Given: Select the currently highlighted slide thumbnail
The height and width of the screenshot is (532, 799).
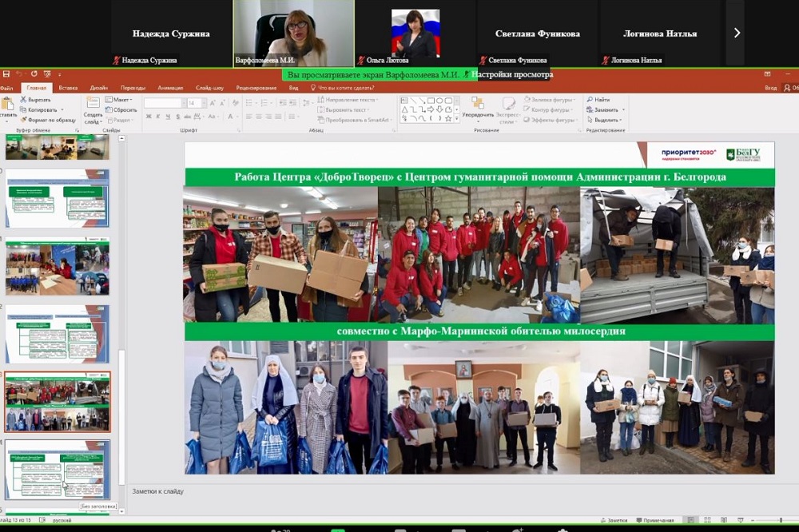Looking at the screenshot, I should pos(58,401).
